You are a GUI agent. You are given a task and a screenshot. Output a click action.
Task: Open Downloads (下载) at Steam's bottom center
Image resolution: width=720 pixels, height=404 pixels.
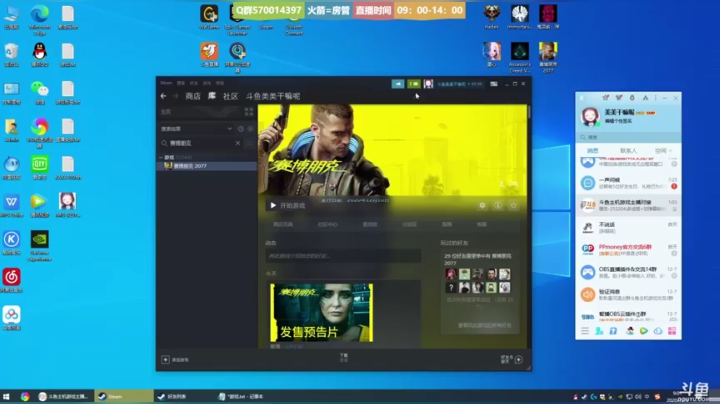pyautogui.click(x=344, y=357)
